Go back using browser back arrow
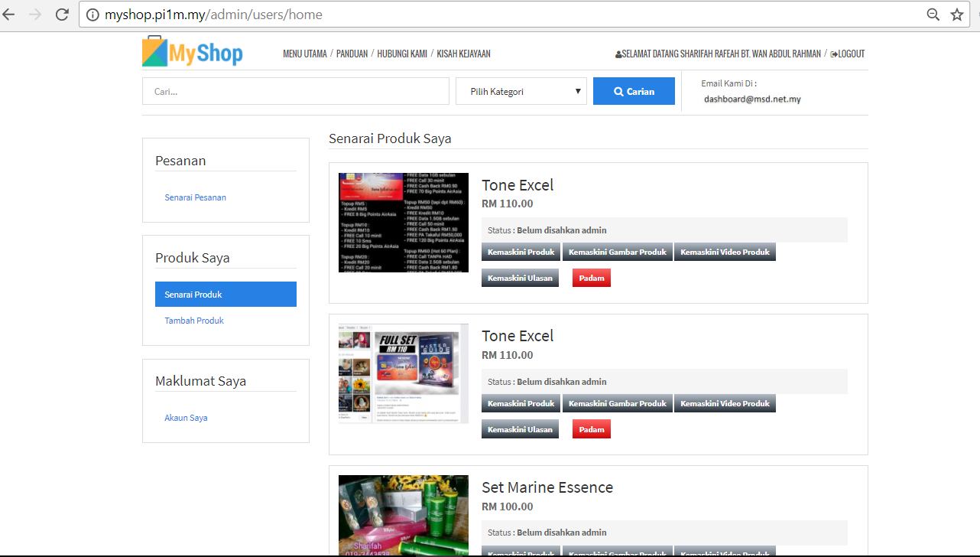 tap(9, 15)
